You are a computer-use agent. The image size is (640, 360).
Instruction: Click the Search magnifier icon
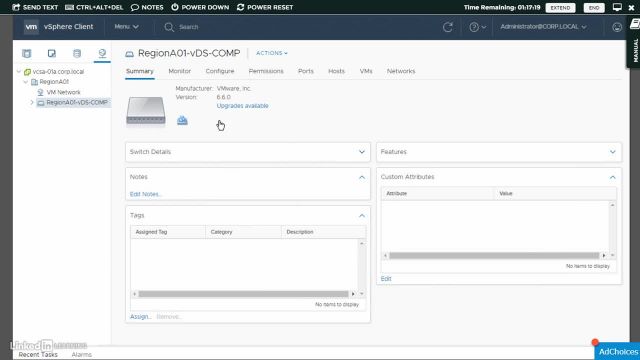tap(169, 27)
